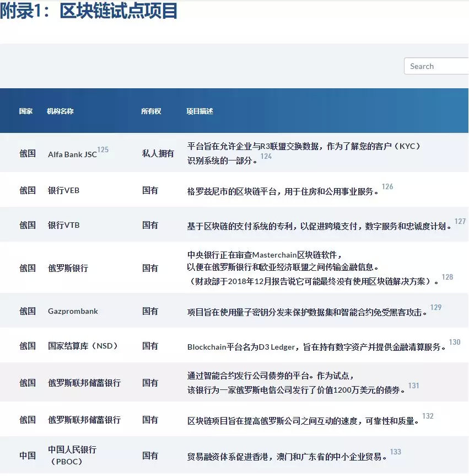This screenshot has width=469, height=476.
Task: Sort by 所有权 column header
Action: [151, 111]
